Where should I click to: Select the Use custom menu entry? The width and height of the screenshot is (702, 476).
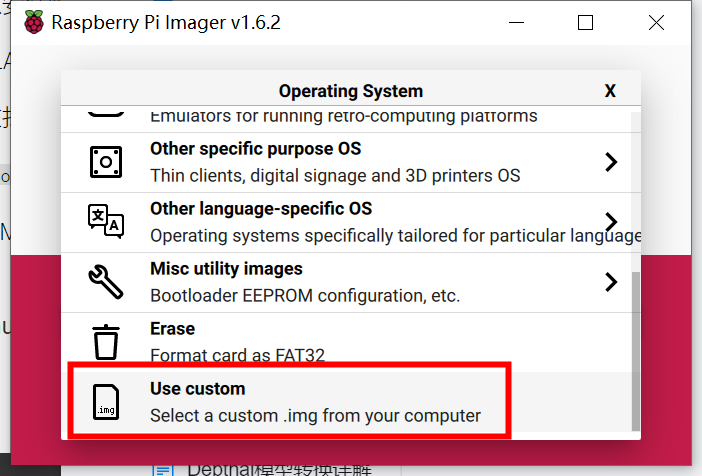click(x=290, y=402)
